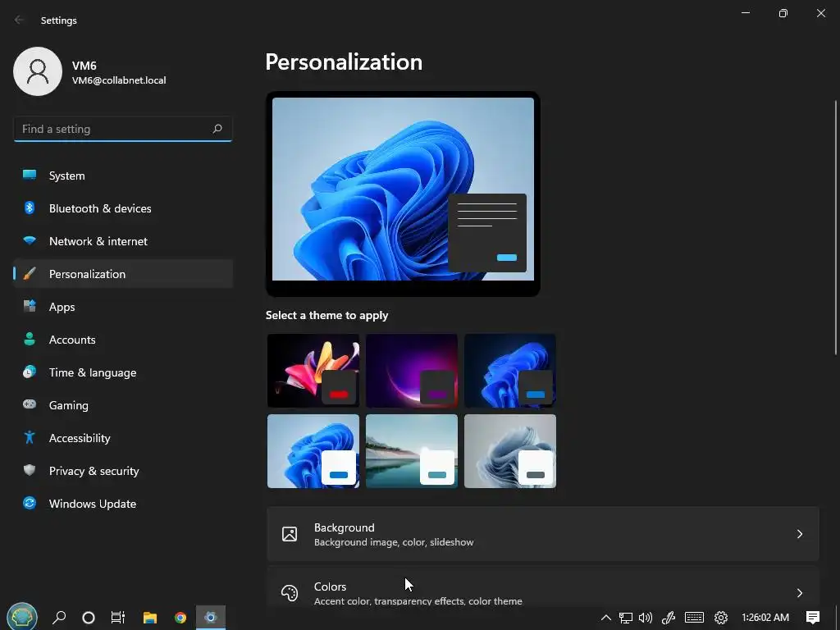
Task: Click the Background picture icon
Action: click(x=290, y=534)
